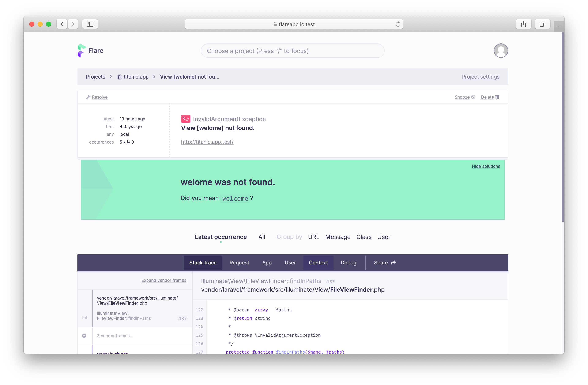588x385 pixels.
Task: Go back with Safari's back arrow
Action: click(62, 24)
